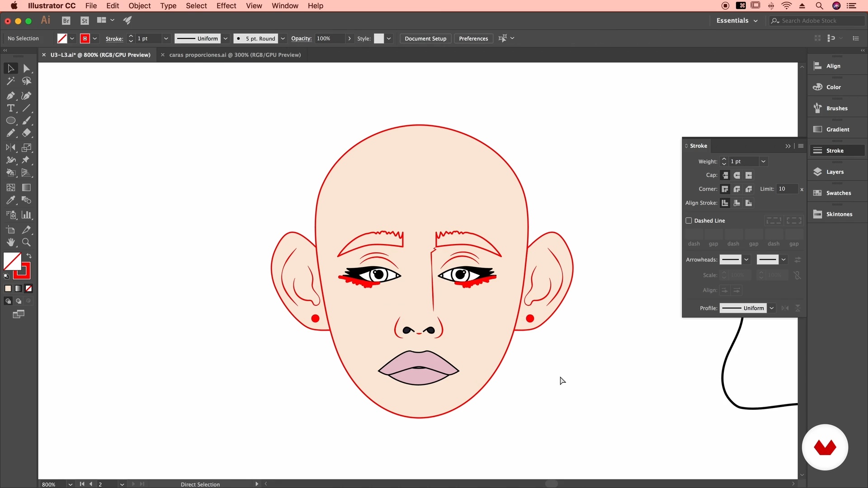Select the Reflect tool
The height and width of the screenshot is (488, 868).
[x=11, y=148]
